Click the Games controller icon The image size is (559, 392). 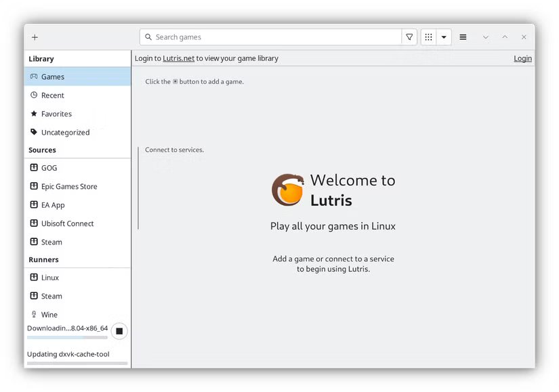tap(34, 77)
